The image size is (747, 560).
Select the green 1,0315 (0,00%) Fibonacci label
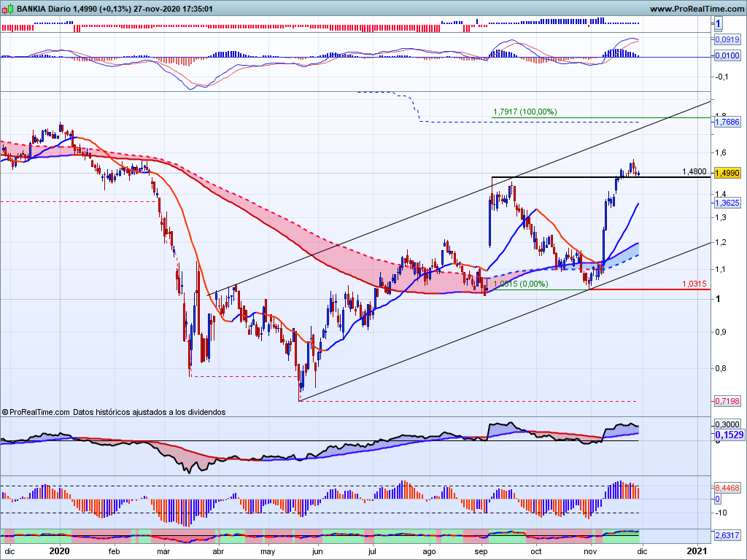(x=521, y=284)
